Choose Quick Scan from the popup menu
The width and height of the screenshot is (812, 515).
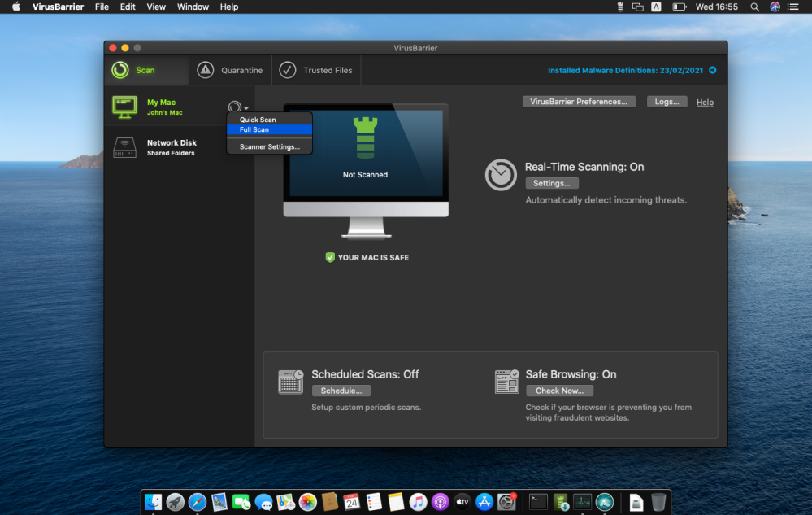(x=258, y=120)
